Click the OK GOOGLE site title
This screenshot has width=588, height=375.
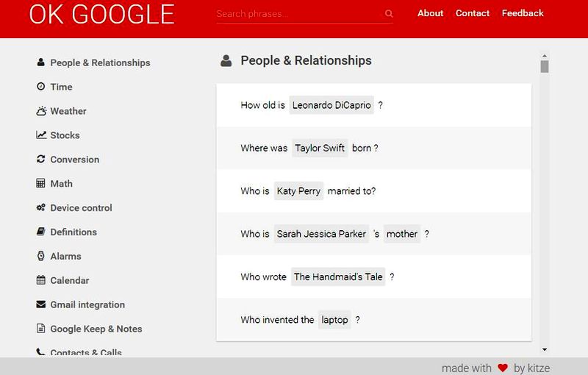102,14
